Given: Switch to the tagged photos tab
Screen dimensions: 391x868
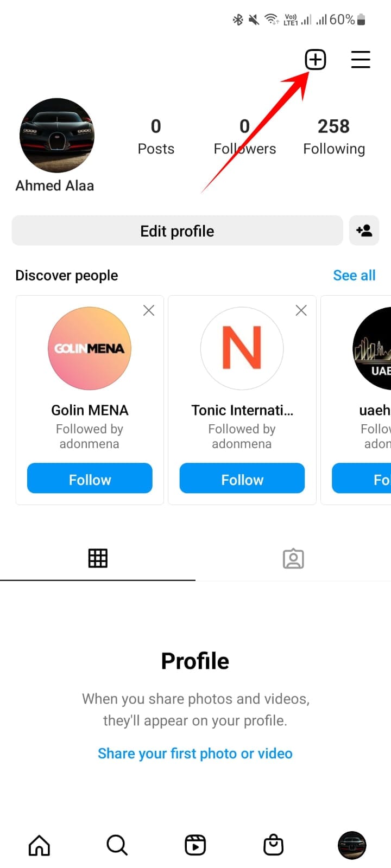Looking at the screenshot, I should tap(293, 558).
